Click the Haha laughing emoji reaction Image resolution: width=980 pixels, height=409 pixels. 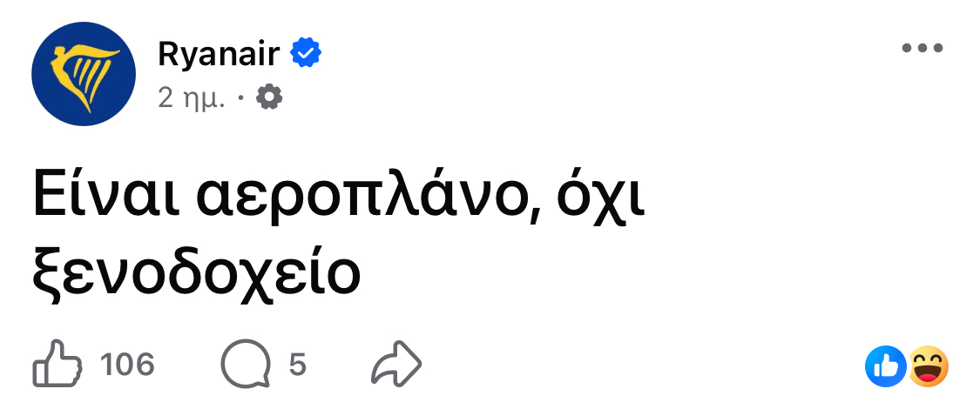tap(928, 366)
